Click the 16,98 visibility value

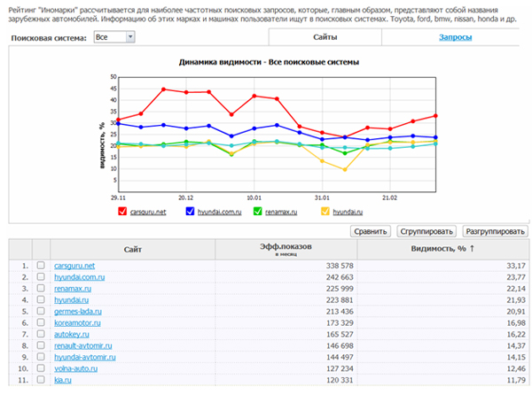tap(516, 323)
